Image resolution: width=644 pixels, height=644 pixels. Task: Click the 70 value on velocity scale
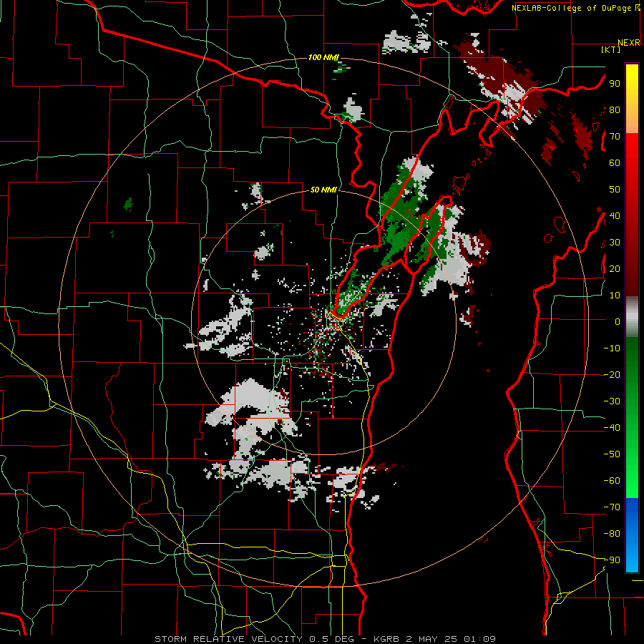615,137
